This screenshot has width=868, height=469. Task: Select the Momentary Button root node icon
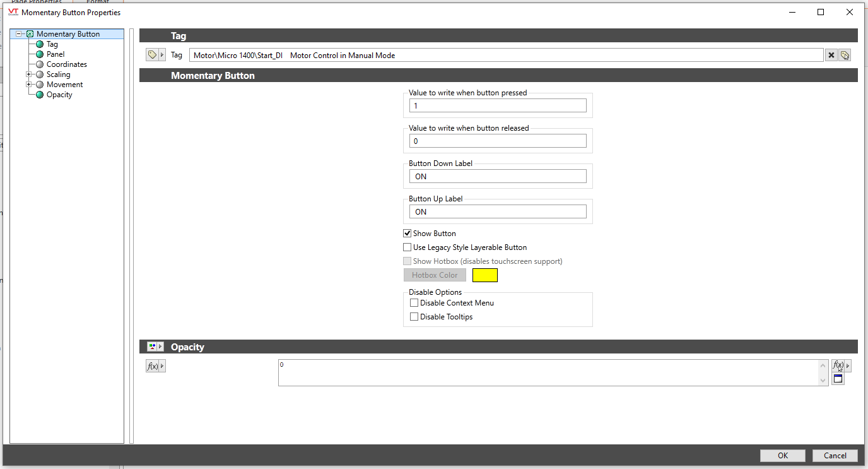click(30, 34)
